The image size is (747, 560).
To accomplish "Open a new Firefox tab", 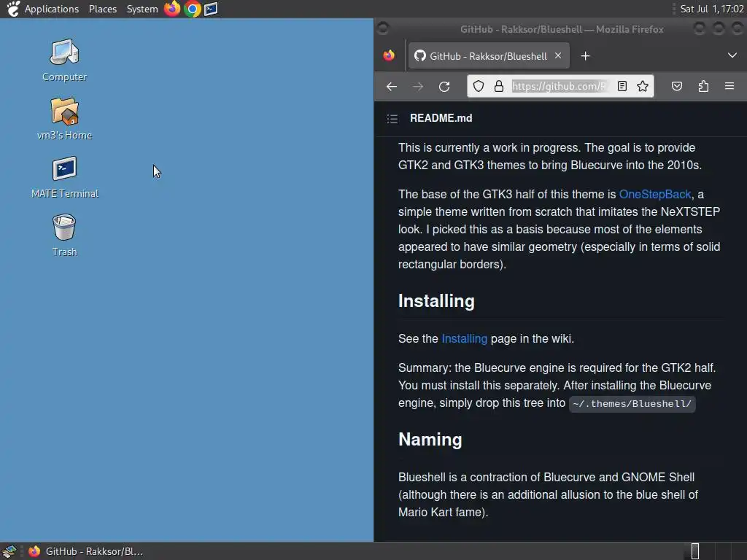I will coord(585,56).
